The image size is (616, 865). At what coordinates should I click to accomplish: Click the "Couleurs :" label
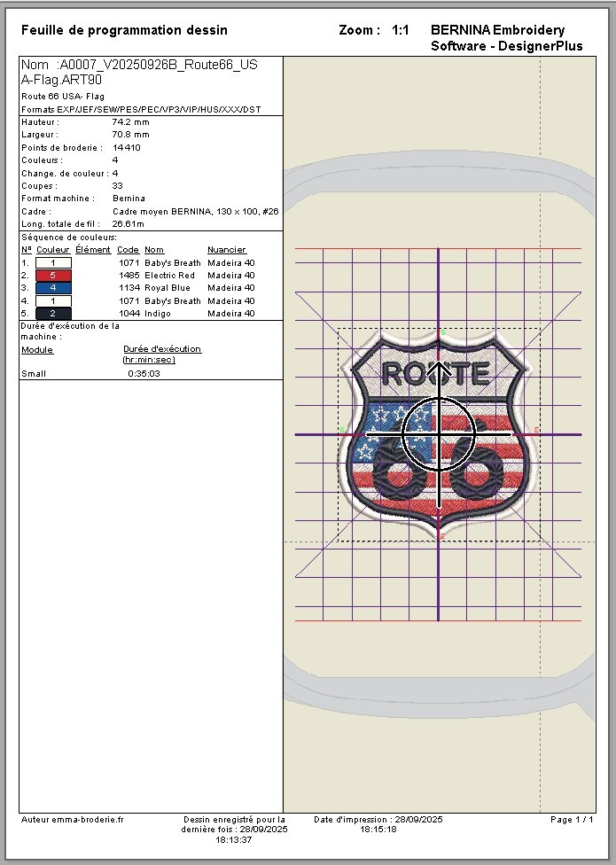42,160
